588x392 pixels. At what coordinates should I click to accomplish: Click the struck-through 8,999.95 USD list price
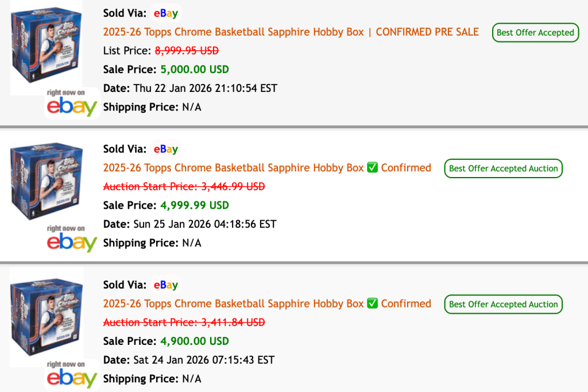click(187, 51)
